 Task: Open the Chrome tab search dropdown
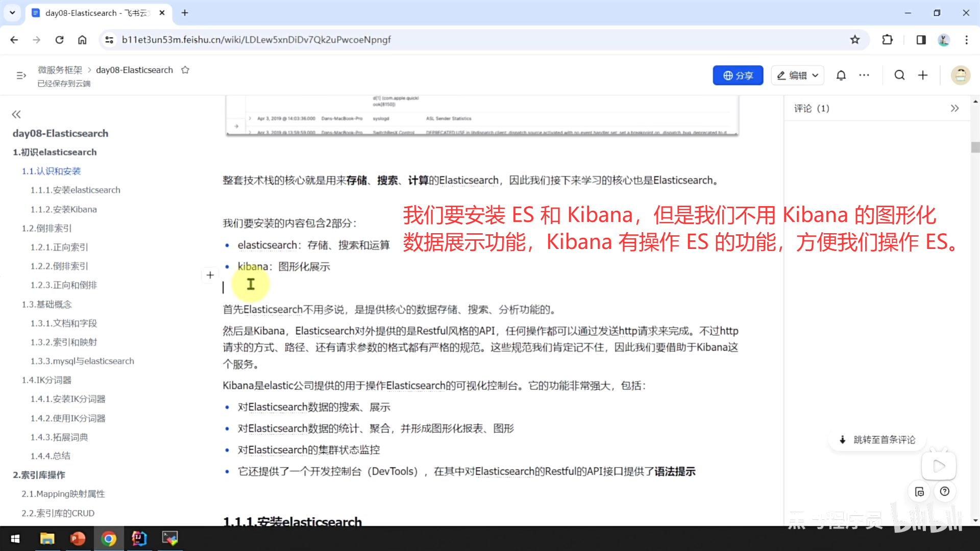(12, 13)
